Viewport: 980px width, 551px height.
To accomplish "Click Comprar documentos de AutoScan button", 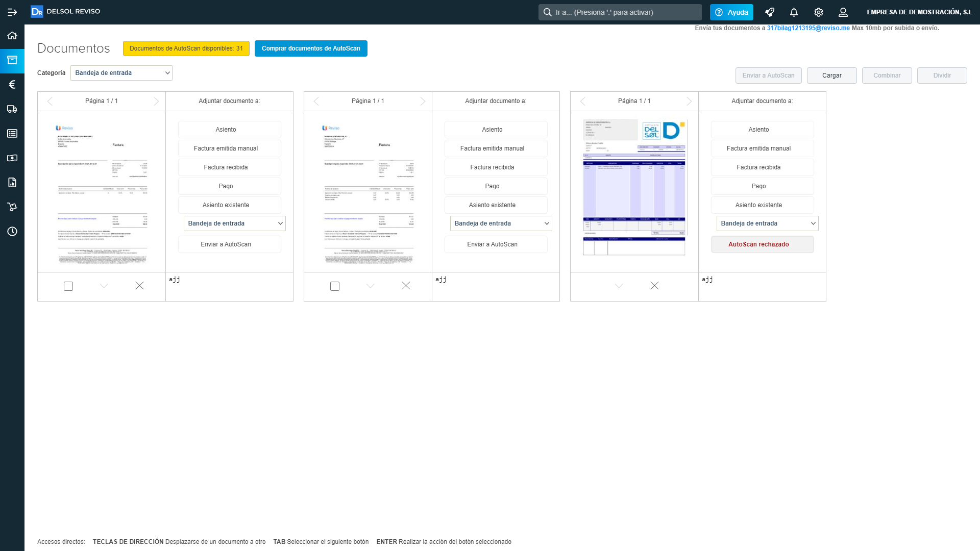I will [x=311, y=48].
